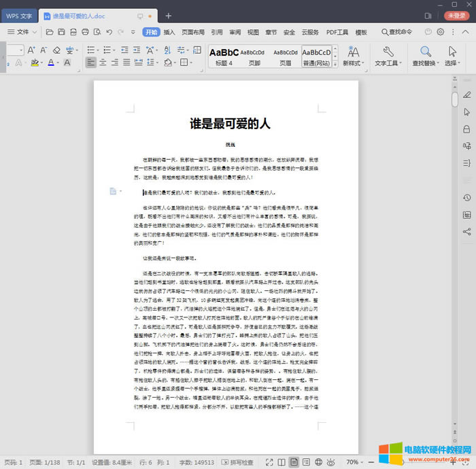The height and width of the screenshot is (469, 476).
Task: Open the 页面布局 ribbon tab
Action: (193, 32)
